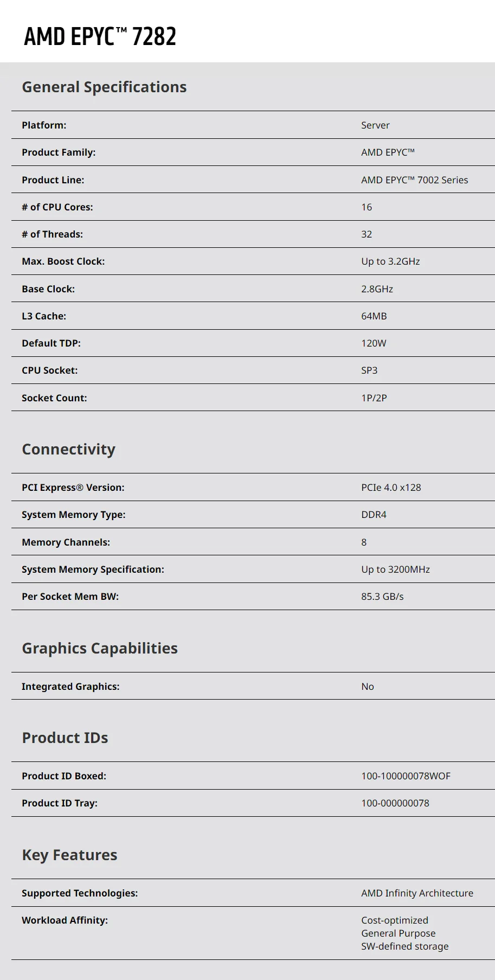This screenshot has width=495, height=980.
Task: Select the Product IDs section heading
Action: (65, 738)
